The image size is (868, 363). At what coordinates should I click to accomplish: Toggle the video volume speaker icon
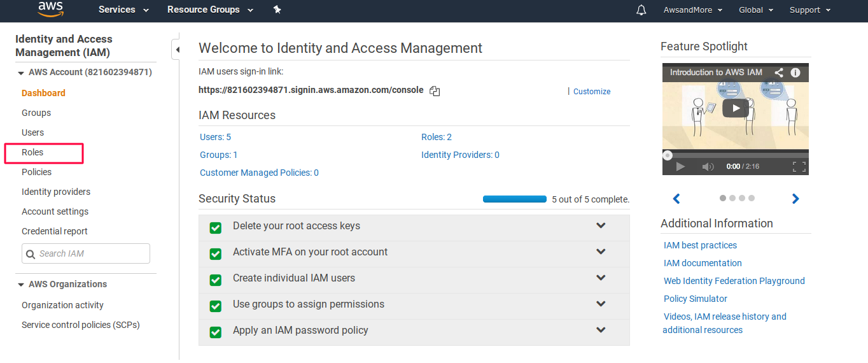pos(708,167)
